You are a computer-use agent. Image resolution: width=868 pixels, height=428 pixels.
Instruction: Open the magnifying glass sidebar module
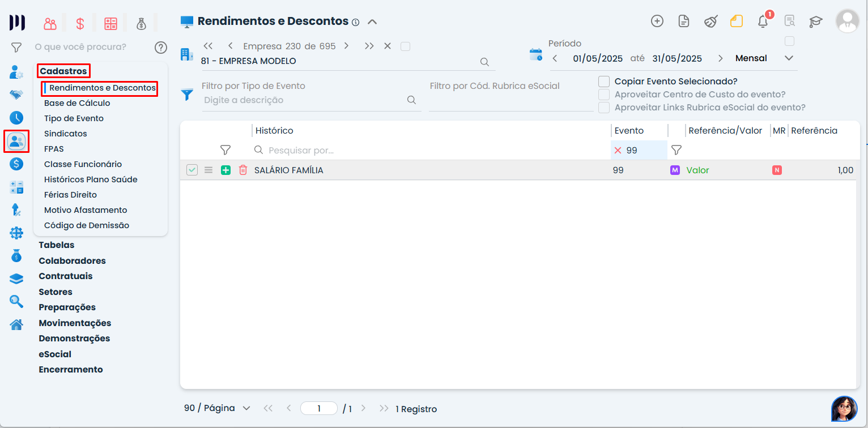coord(16,302)
